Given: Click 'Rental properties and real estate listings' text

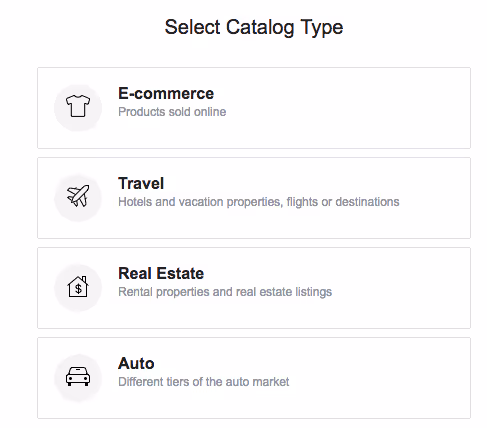Looking at the screenshot, I should click(225, 292).
